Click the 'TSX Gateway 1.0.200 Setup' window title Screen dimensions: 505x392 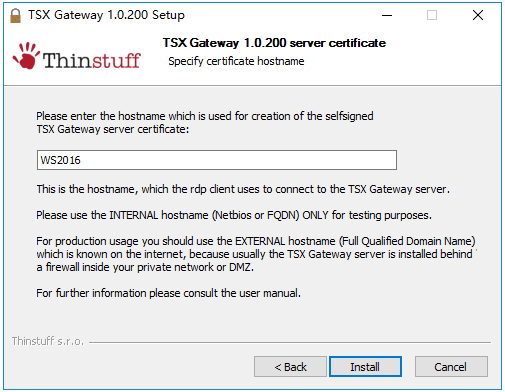point(106,15)
